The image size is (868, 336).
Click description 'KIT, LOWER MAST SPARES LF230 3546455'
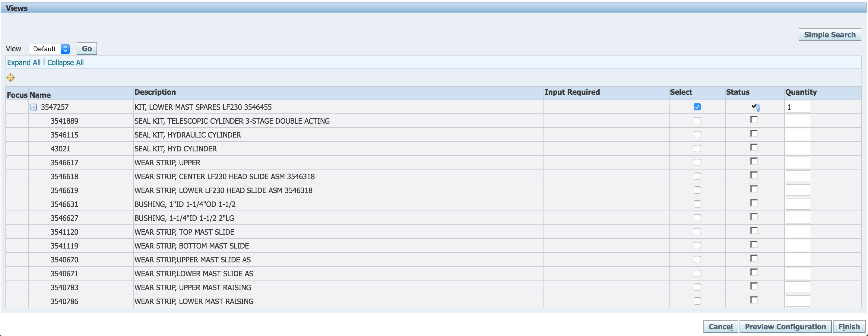pyautogui.click(x=203, y=107)
